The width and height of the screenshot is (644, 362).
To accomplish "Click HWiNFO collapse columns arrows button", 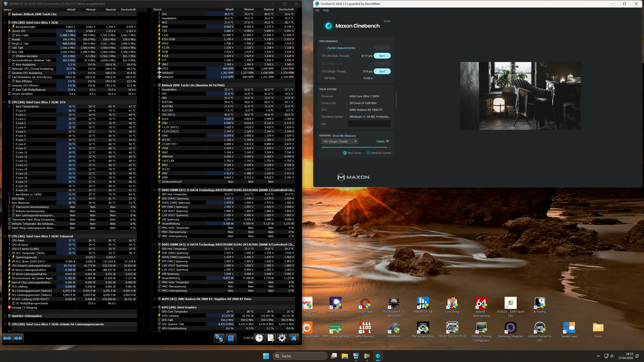I will tap(18, 338).
